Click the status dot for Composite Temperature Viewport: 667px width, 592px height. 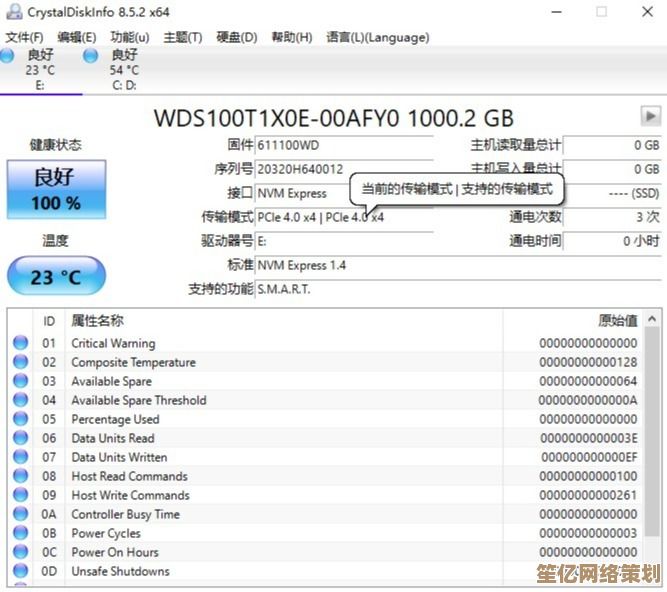click(x=20, y=362)
